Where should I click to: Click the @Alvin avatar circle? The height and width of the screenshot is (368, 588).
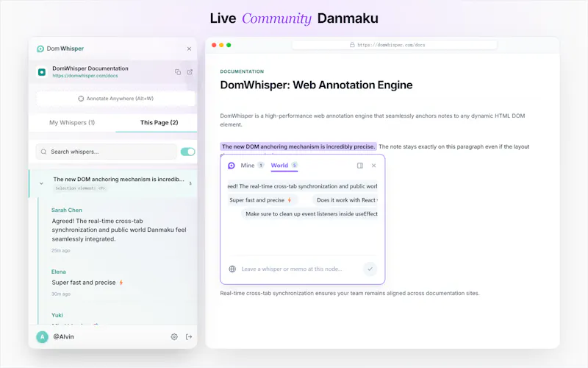coord(43,337)
